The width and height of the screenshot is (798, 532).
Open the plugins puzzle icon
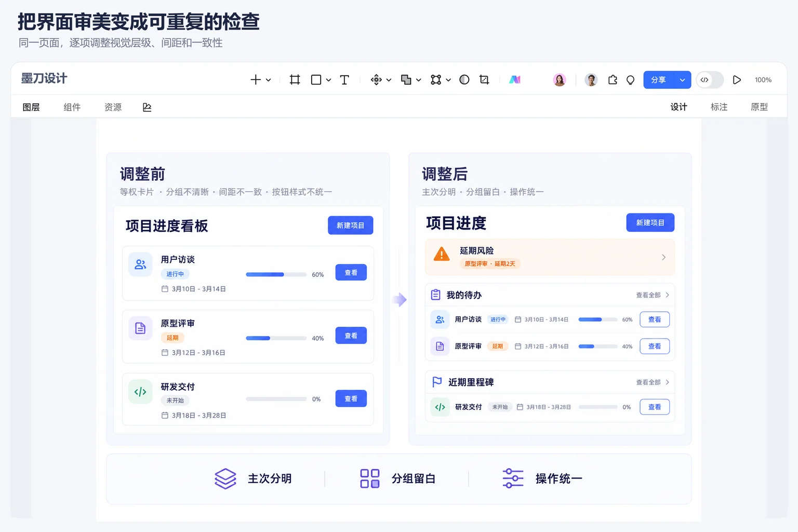pyautogui.click(x=613, y=79)
